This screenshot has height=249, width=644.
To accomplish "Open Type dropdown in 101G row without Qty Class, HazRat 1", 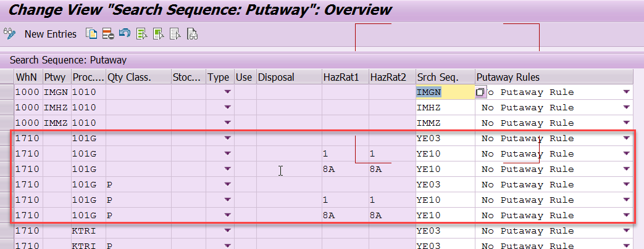I will [x=227, y=154].
